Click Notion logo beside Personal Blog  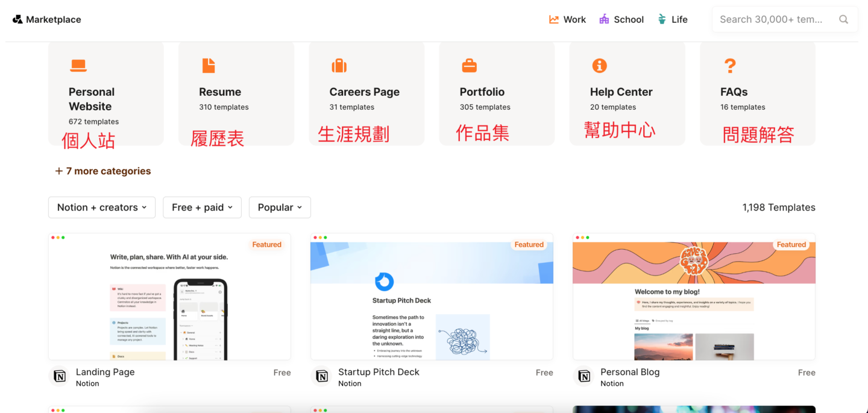pyautogui.click(x=583, y=376)
